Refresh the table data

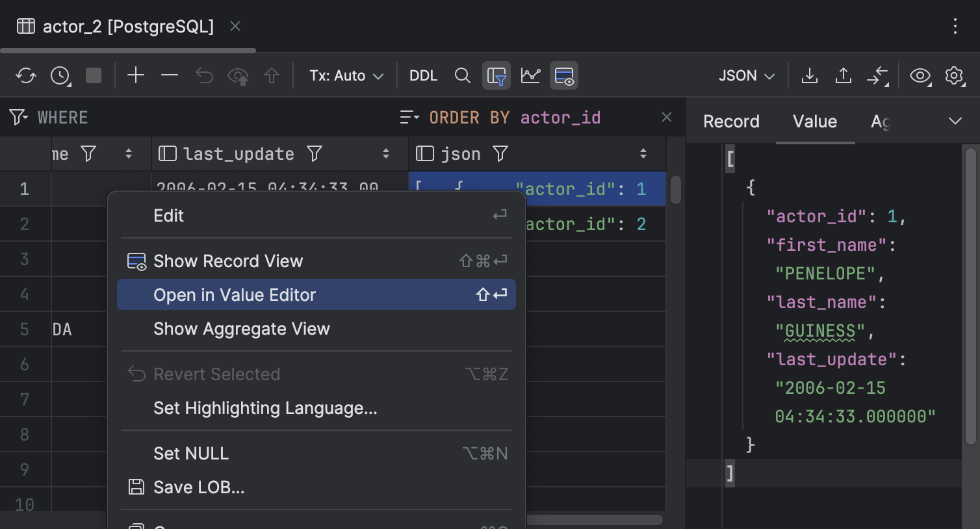tap(26, 75)
